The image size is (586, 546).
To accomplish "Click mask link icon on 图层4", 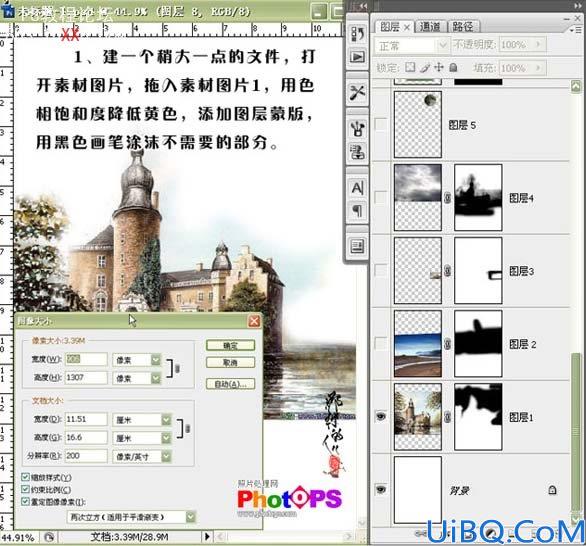I will (447, 198).
